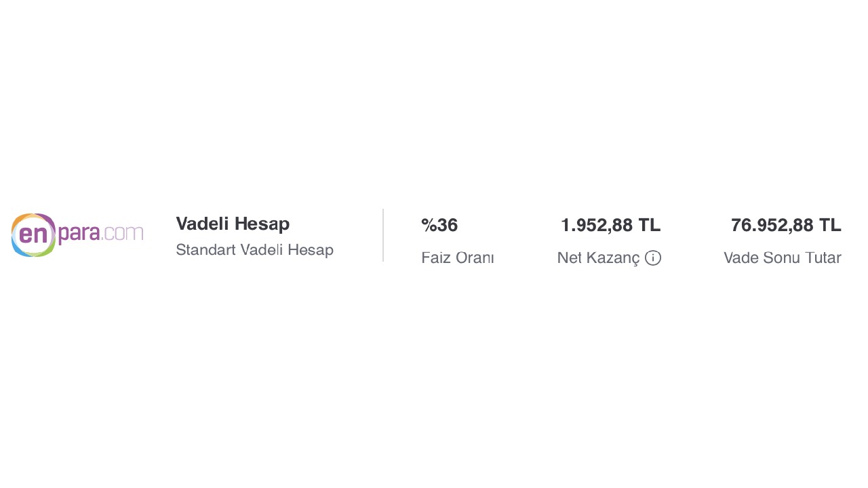This screenshot has height=488, width=868.
Task: Open the Vadeli Hesap heading
Action: click(x=233, y=224)
